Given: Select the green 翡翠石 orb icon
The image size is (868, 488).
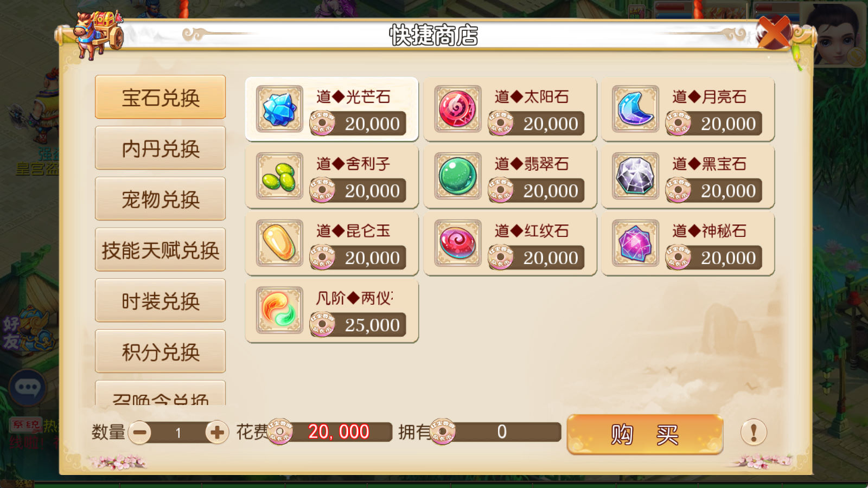Looking at the screenshot, I should click(x=457, y=176).
